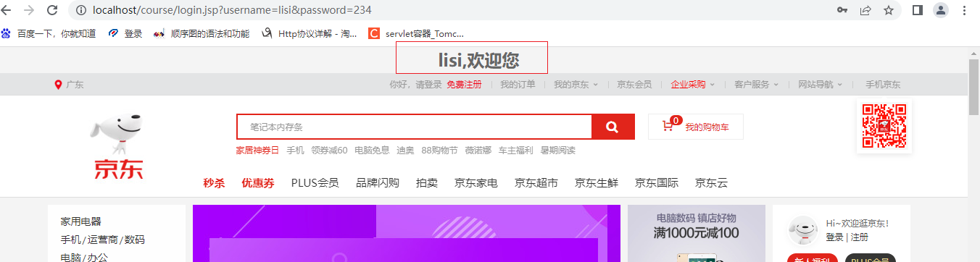The width and height of the screenshot is (980, 262).
Task: Open the browser side panel icon
Action: pos(917,10)
